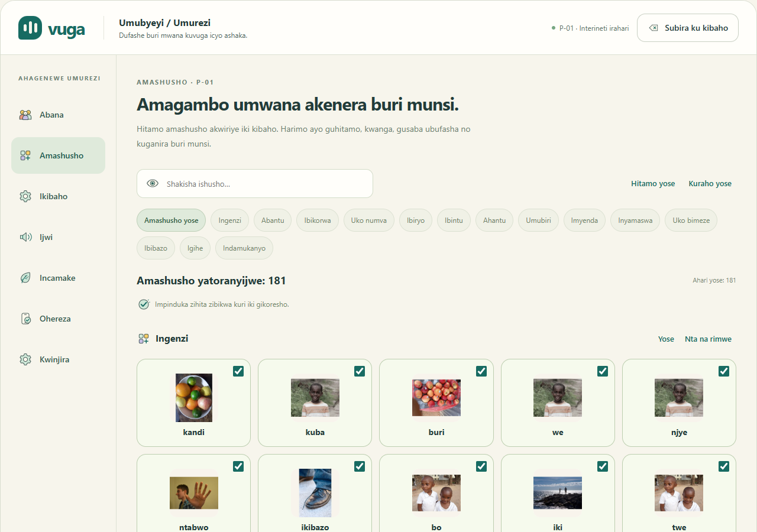Toggle the bo card checkbox
This screenshot has width=757, height=532.
[481, 466]
